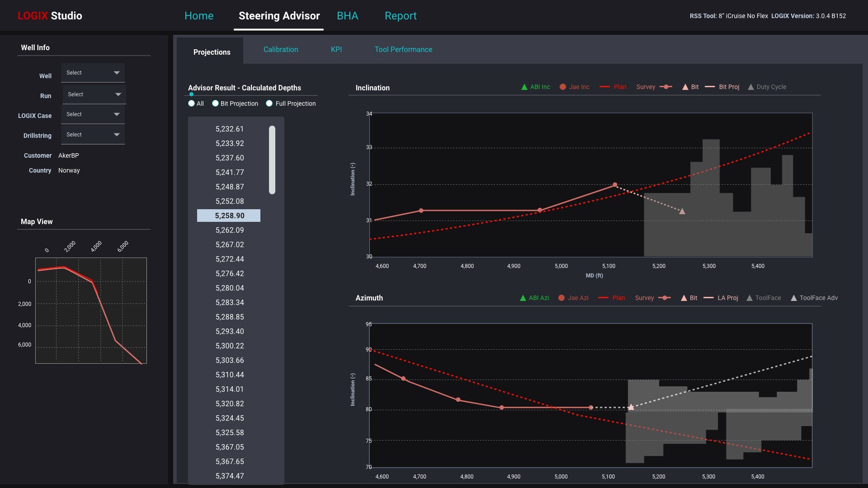The height and width of the screenshot is (488, 868).
Task: Toggle Duty Cycle legend triangle icon
Action: (750, 87)
